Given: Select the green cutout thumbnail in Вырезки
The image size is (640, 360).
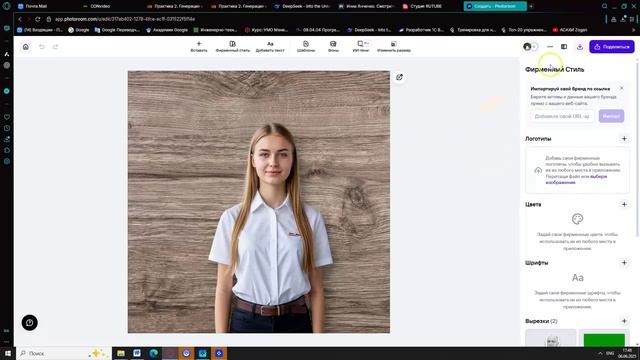Looking at the screenshot, I should (x=604, y=339).
